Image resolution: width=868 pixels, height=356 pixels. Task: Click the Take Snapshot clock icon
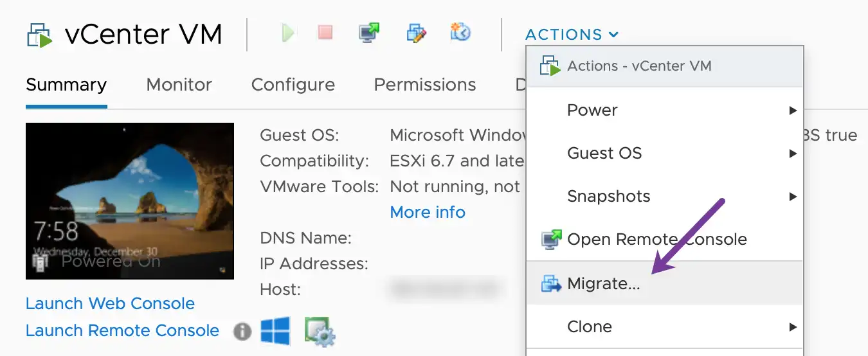[460, 32]
